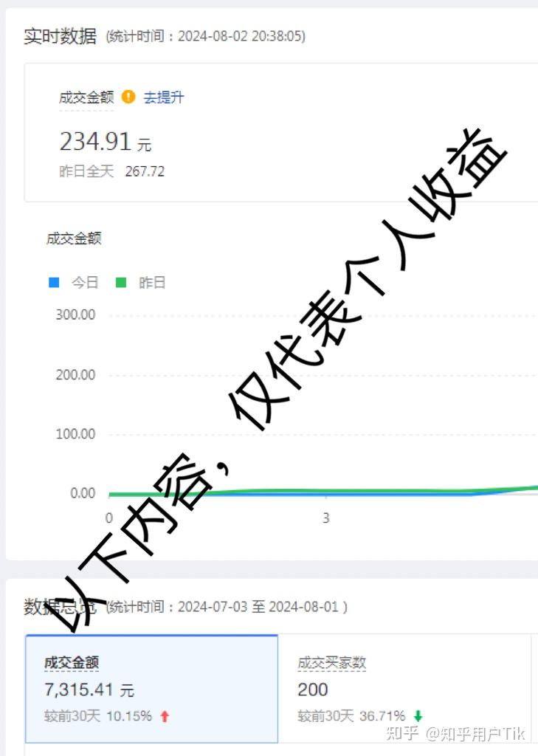The image size is (538, 756).
Task: Select the 成交买家数 overview card
Action: (x=405, y=689)
